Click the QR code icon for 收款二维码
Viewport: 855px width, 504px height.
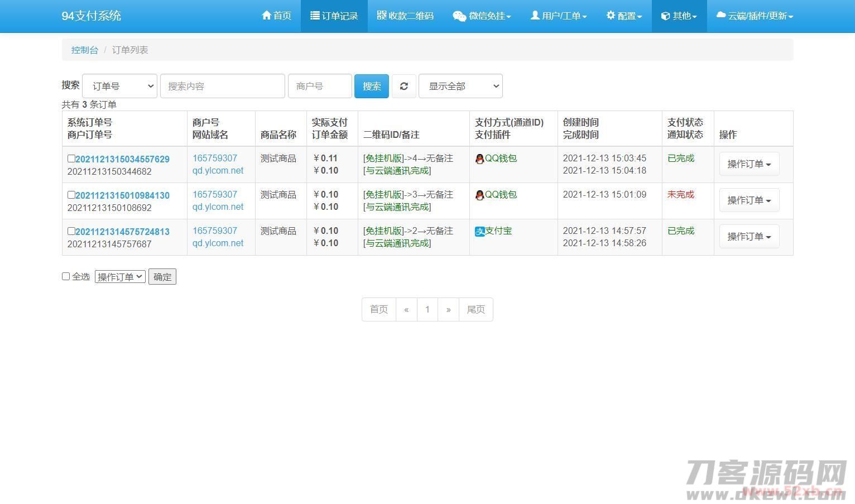pyautogui.click(x=382, y=15)
